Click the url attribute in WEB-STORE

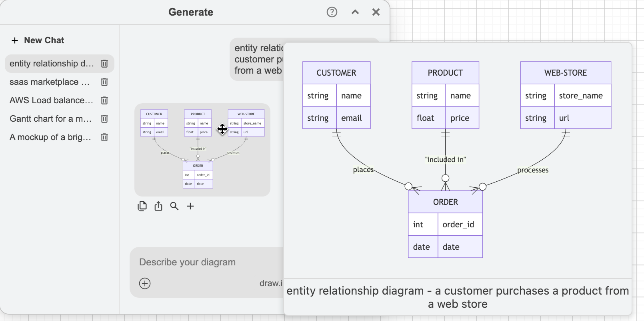coord(583,118)
